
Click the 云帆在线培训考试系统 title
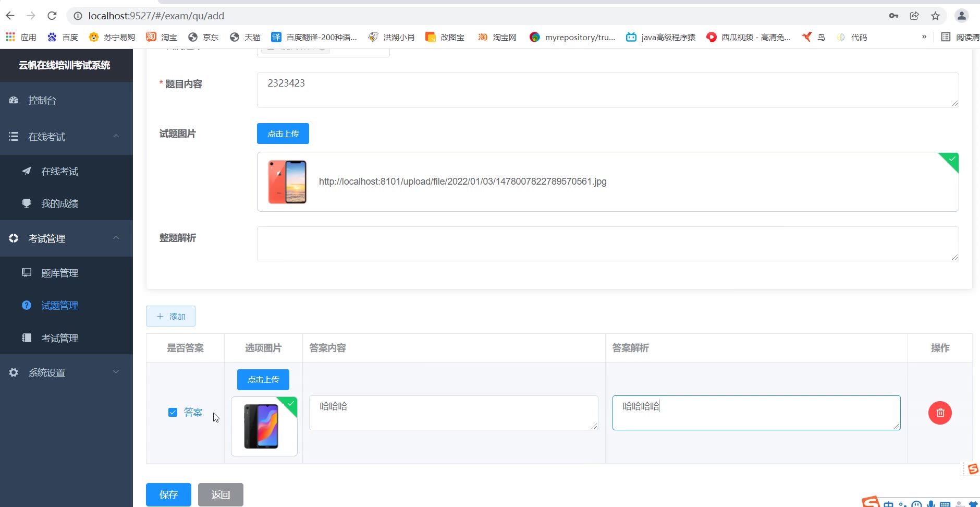click(x=65, y=65)
